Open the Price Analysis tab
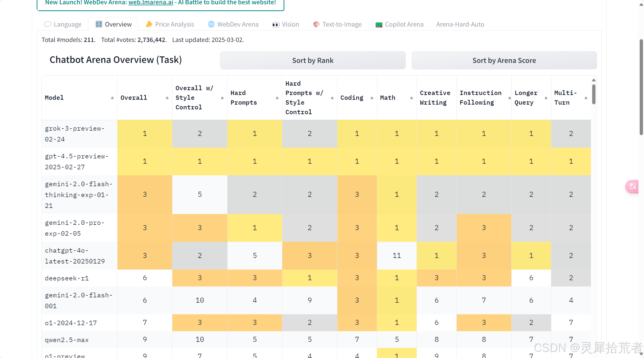The image size is (644, 358). (170, 24)
